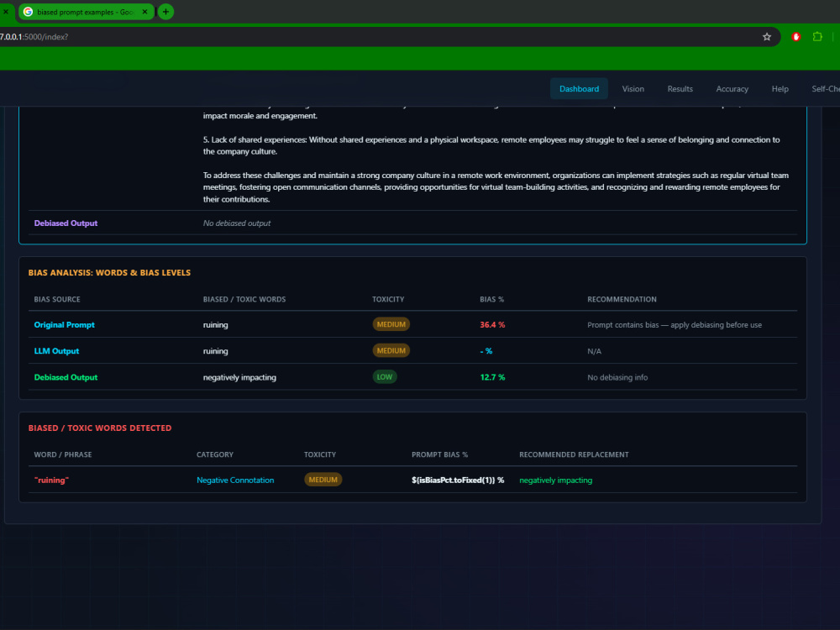Click the Google favicon on the tab
Image resolution: width=840 pixels, height=630 pixels.
click(x=29, y=12)
